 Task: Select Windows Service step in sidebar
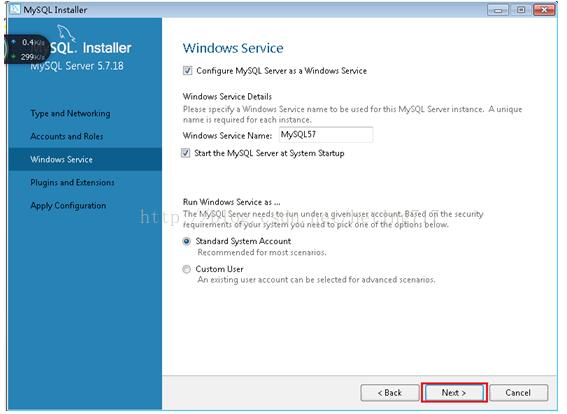85,159
